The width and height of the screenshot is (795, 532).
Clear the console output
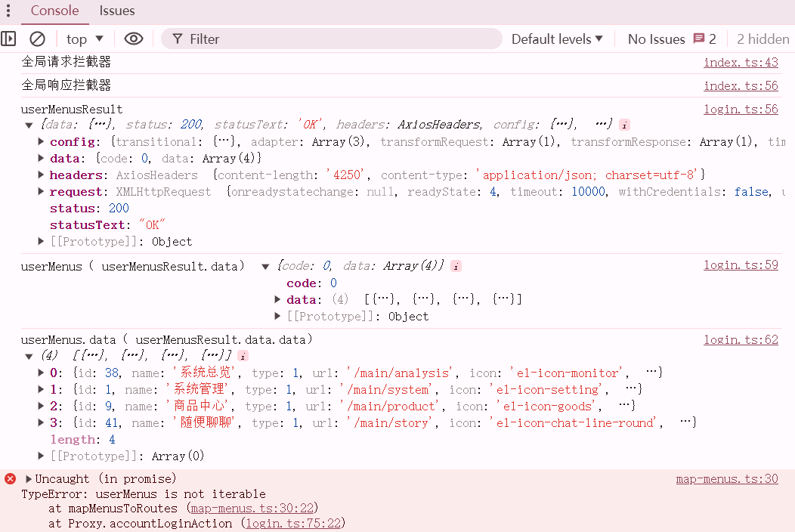[x=37, y=39]
